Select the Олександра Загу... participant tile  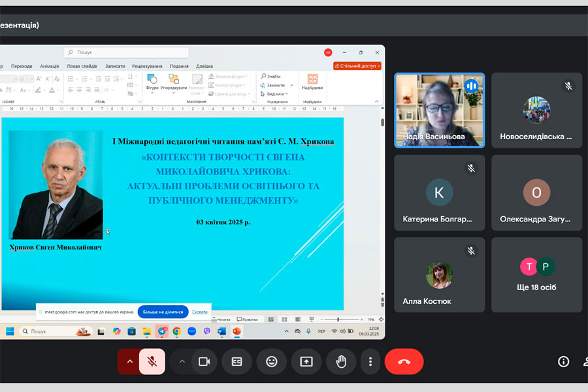[536, 193]
